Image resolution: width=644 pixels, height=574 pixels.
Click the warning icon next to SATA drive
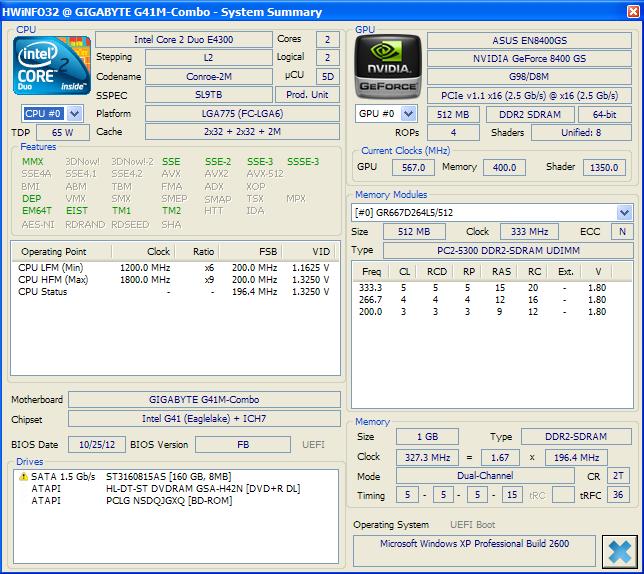(x=23, y=477)
